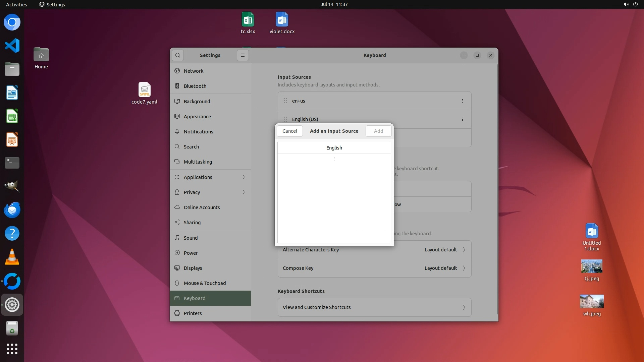Open the Settings hamburger menu
Viewport: 644px width, 362px height.
pos(243,55)
